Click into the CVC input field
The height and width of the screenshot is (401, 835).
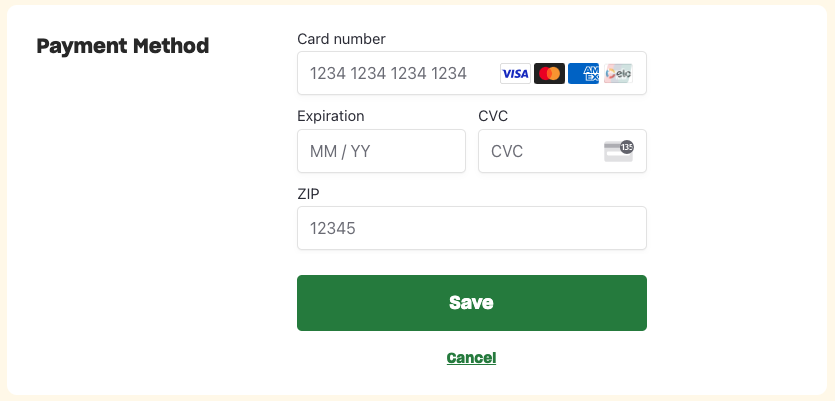coord(540,151)
